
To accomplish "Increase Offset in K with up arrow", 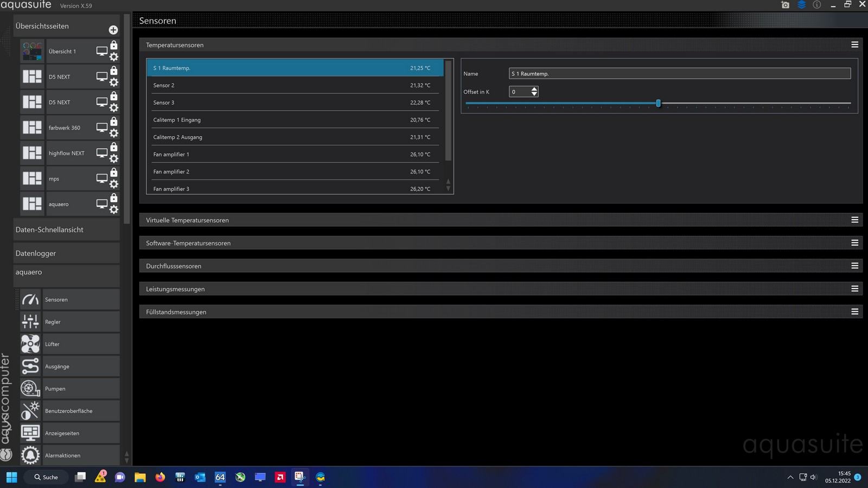I will point(534,89).
